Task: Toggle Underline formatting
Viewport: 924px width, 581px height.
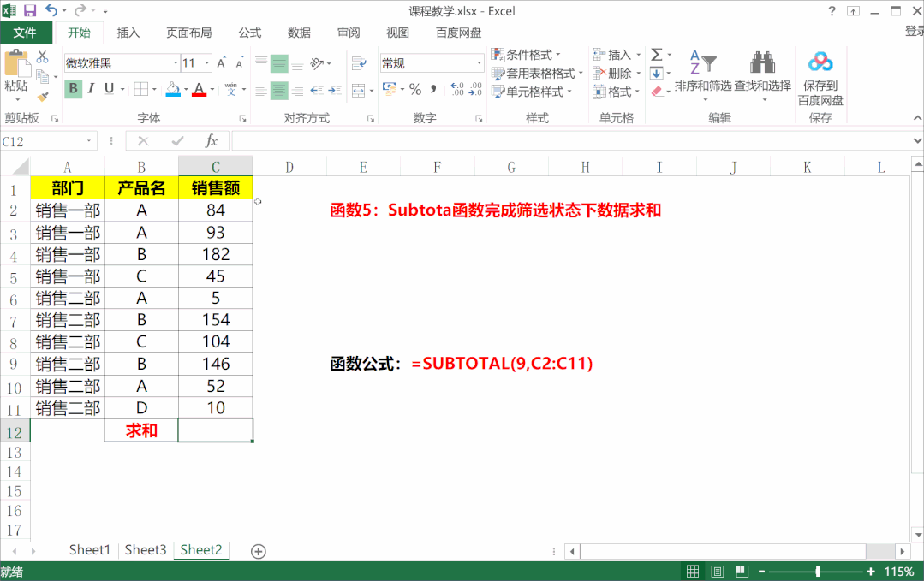Action: 109,89
